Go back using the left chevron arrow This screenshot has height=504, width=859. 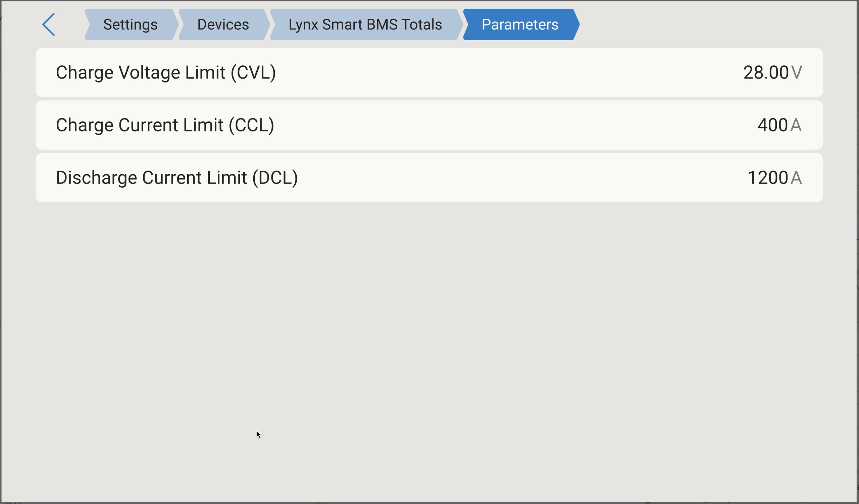tap(48, 24)
